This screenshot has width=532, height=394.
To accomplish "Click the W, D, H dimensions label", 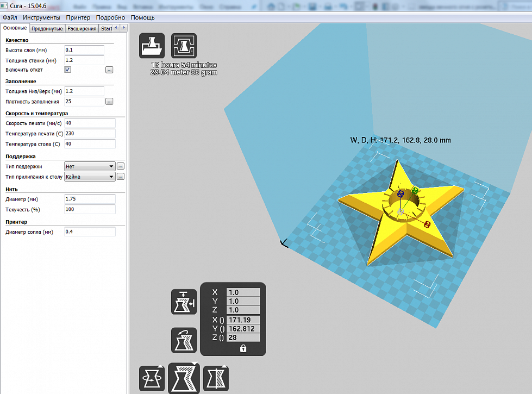I will click(400, 140).
